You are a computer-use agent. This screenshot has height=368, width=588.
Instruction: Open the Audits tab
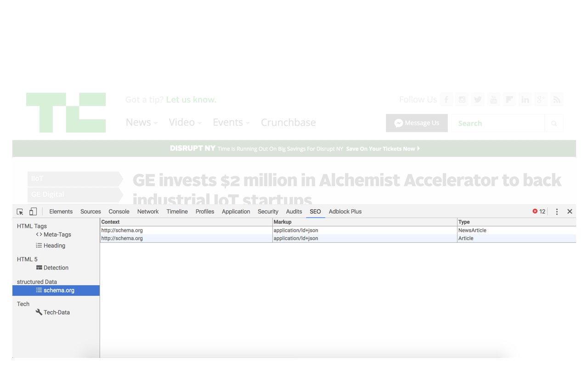pos(294,212)
